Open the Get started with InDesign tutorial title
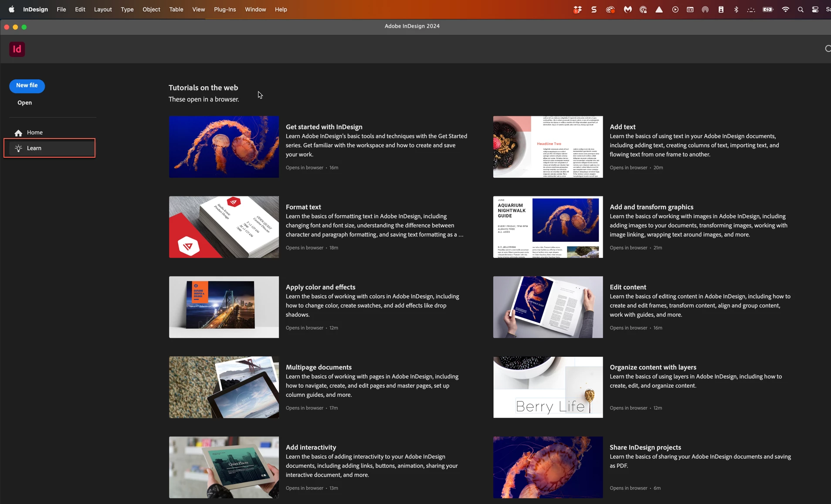The height and width of the screenshot is (504, 831). [324, 127]
